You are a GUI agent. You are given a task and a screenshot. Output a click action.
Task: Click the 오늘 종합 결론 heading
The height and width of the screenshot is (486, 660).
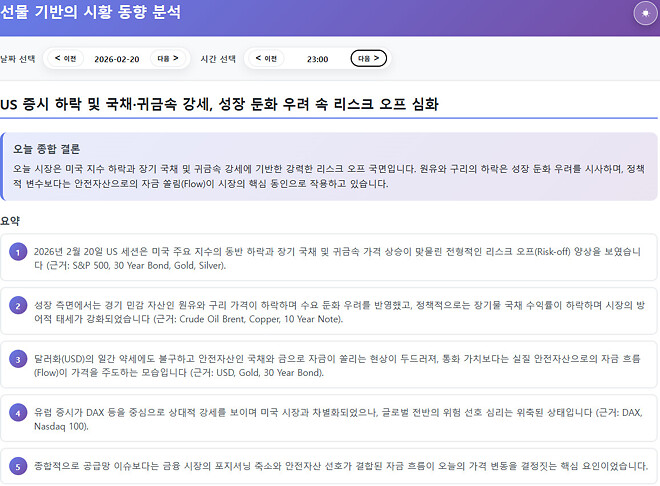click(46, 149)
